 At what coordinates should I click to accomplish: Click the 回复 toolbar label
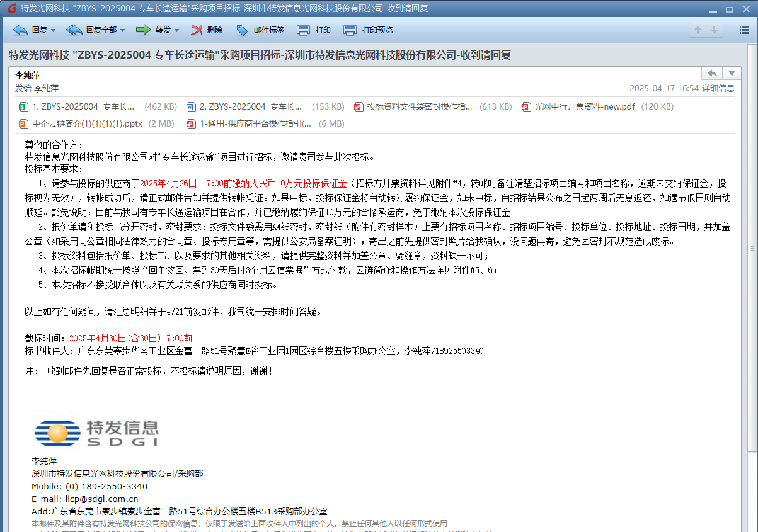[x=40, y=30]
